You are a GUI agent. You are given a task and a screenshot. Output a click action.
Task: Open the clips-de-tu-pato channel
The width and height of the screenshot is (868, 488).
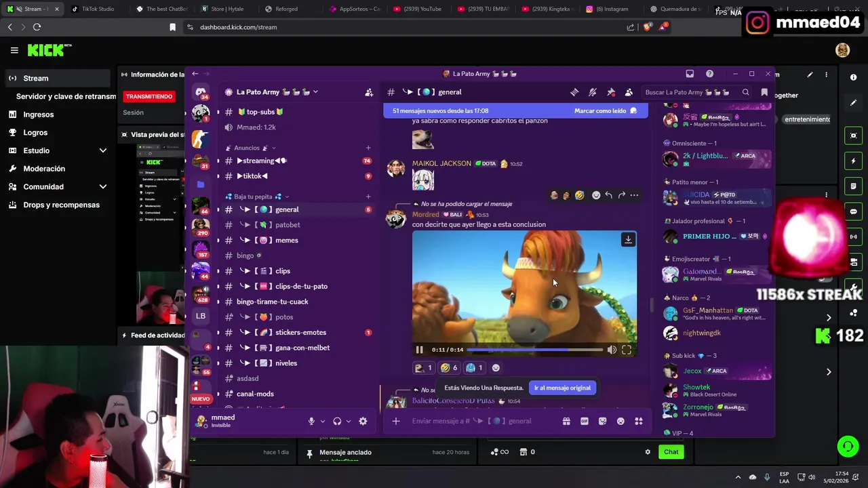pos(297,286)
